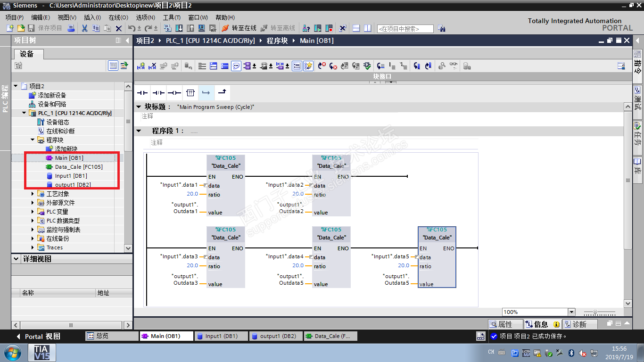Collapse the 程序块 folder
The width and height of the screenshot is (644, 362).
pos(33,140)
